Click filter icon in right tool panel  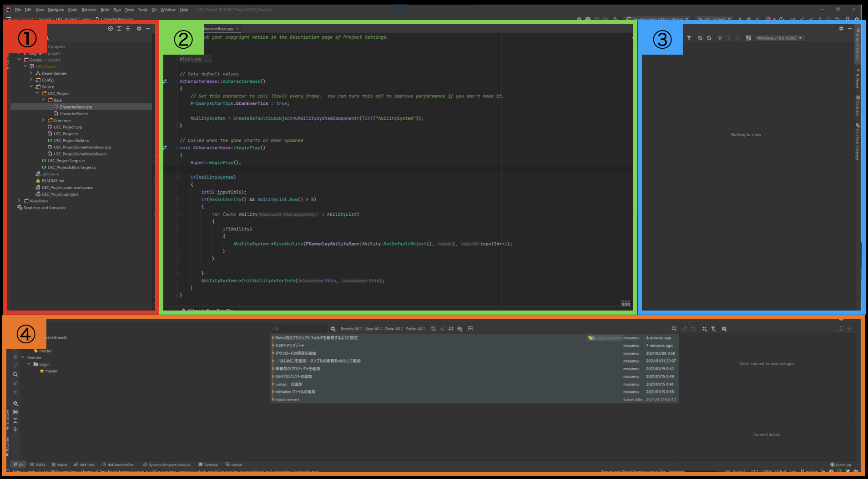click(x=689, y=38)
